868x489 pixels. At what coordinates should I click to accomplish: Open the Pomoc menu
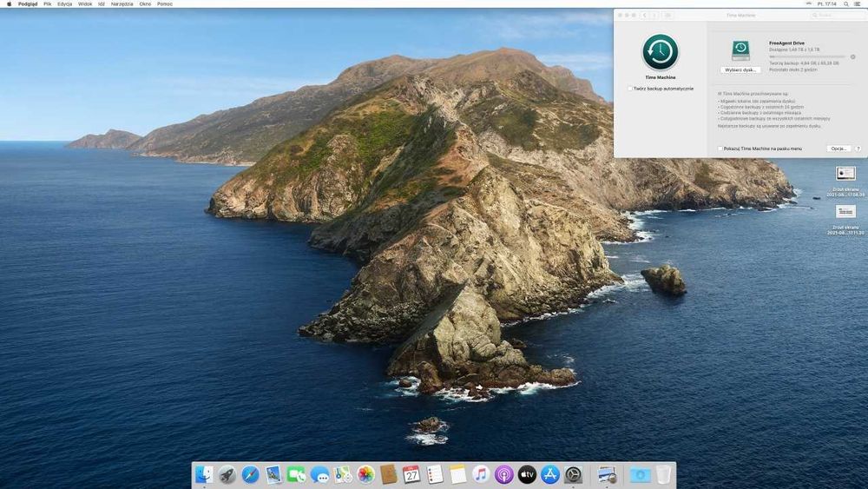164,3
